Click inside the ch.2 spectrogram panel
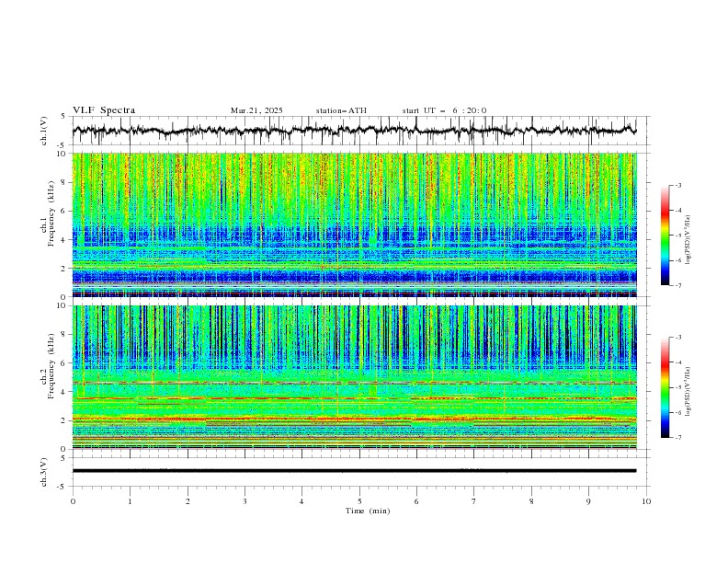Image resolution: width=728 pixels, height=563 pixels. (x=354, y=377)
